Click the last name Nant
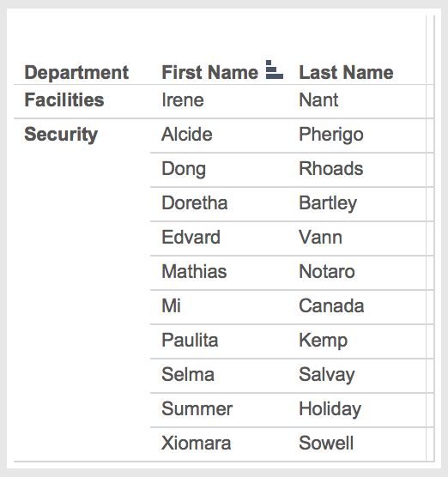The width and height of the screenshot is (448, 477). point(318,100)
